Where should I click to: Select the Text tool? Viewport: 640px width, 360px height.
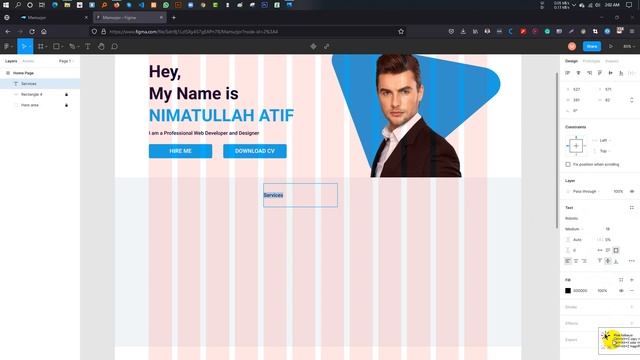tap(88, 47)
